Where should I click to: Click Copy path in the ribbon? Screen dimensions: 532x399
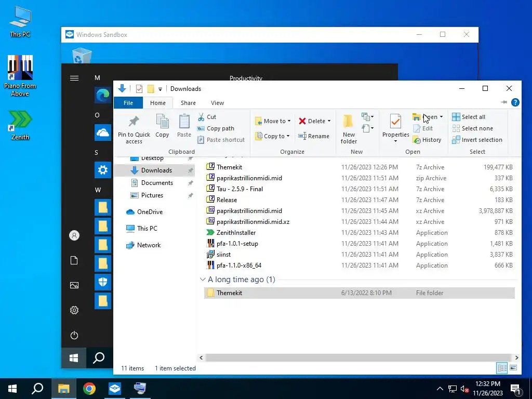click(216, 128)
